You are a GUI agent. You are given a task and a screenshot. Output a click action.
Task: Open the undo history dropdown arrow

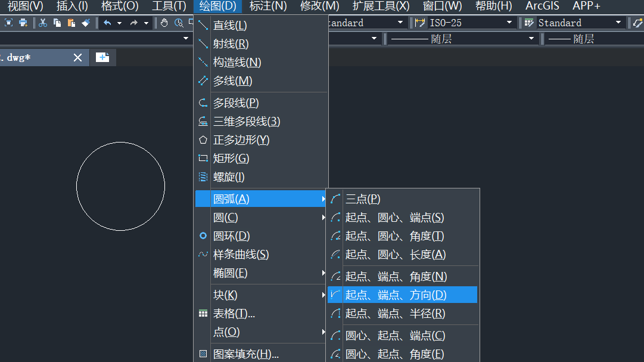coord(120,23)
